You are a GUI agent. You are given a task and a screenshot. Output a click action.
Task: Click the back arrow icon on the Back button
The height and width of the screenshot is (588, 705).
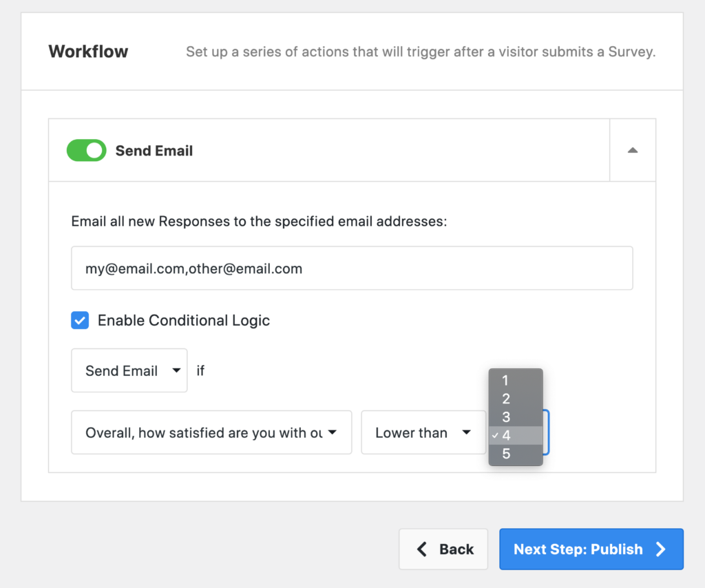421,549
